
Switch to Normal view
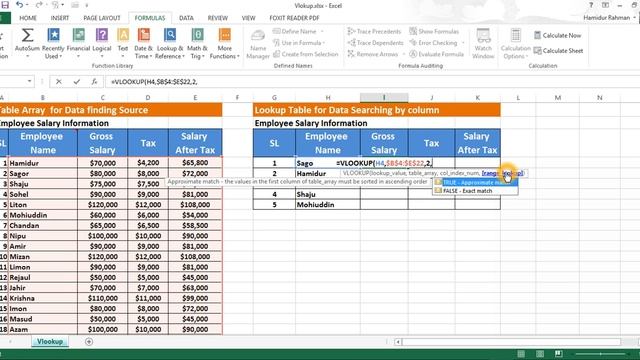521,354
